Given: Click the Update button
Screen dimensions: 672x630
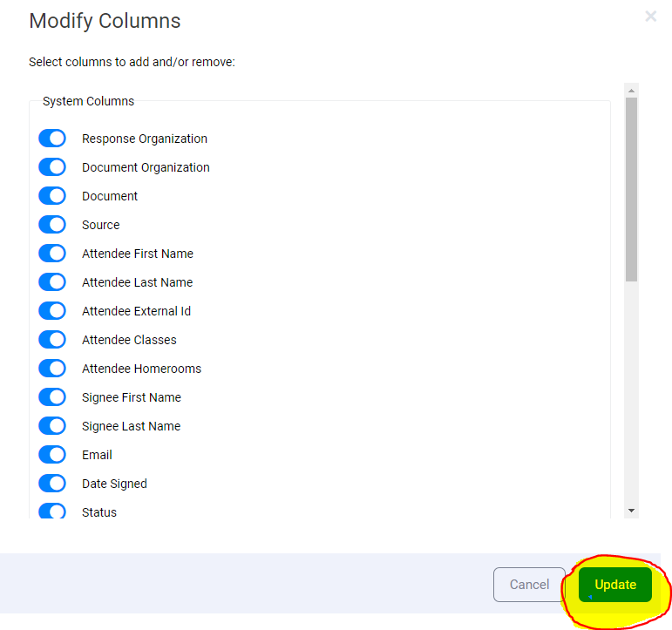Looking at the screenshot, I should 614,585.
